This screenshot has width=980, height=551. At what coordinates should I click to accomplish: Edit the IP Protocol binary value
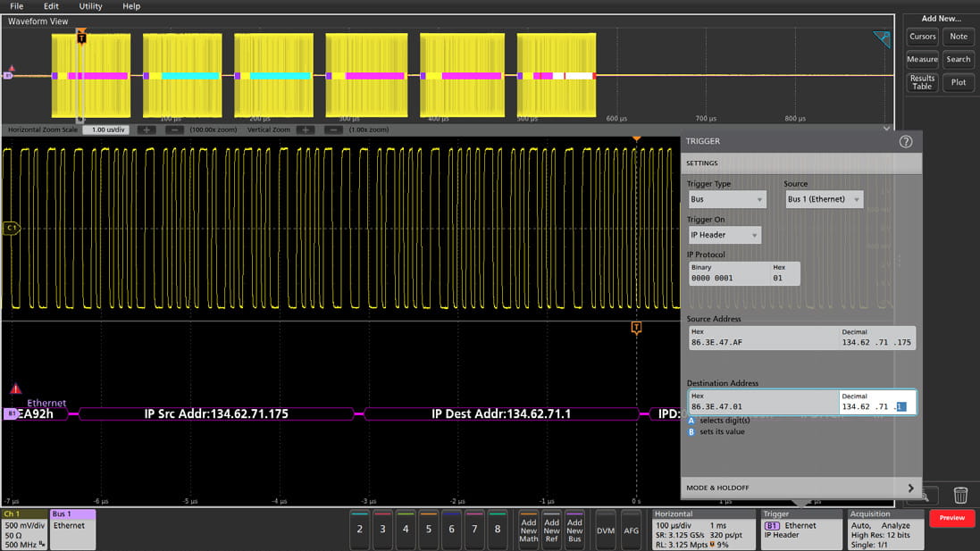[x=729, y=274]
